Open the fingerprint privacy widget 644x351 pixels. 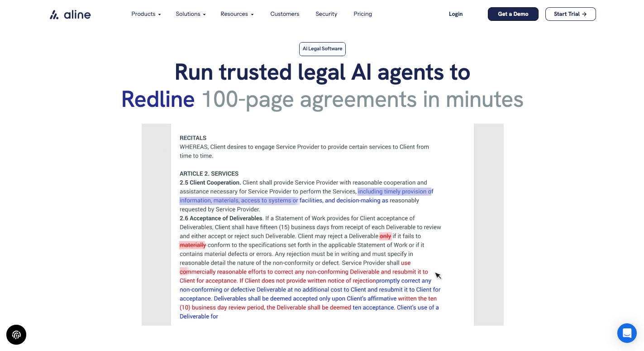[x=16, y=335]
